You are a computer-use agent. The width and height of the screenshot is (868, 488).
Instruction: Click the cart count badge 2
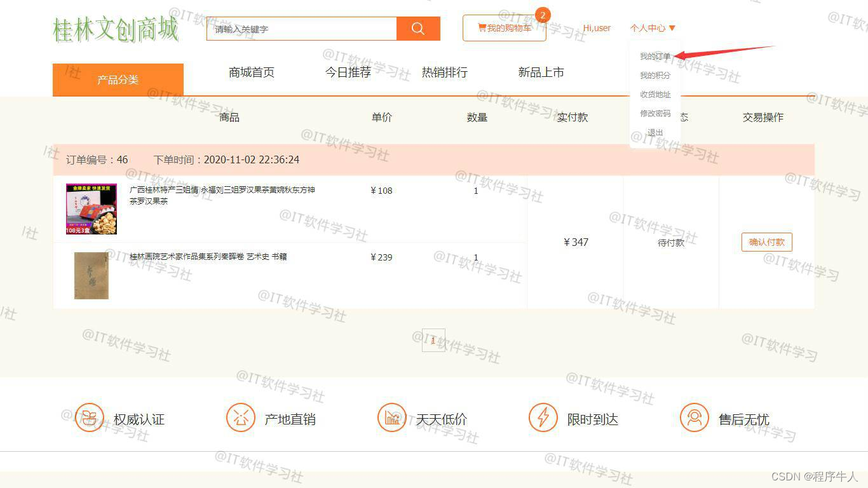(x=542, y=15)
